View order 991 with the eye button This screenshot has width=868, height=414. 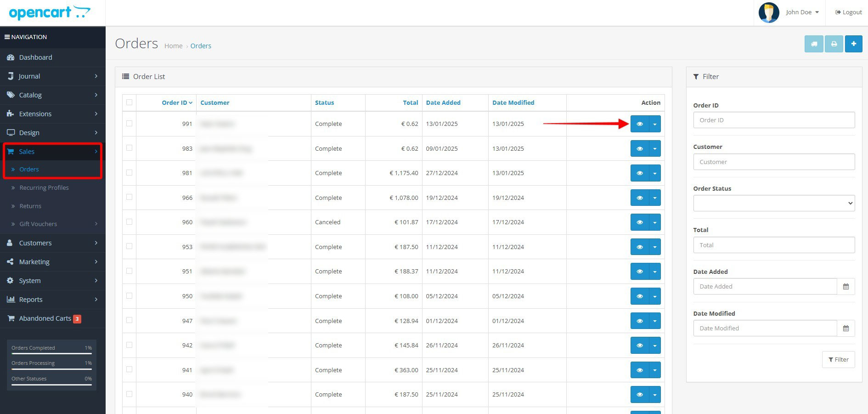[x=640, y=124]
